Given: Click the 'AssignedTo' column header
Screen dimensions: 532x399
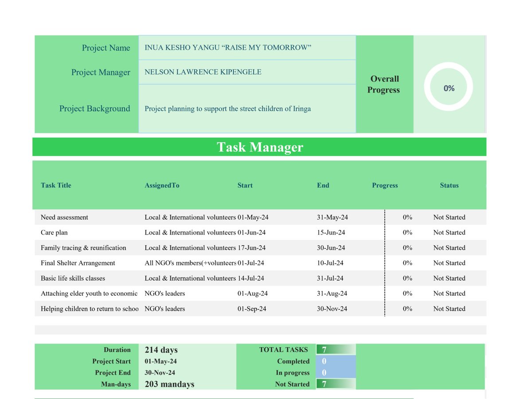Looking at the screenshot, I should coord(162,185).
